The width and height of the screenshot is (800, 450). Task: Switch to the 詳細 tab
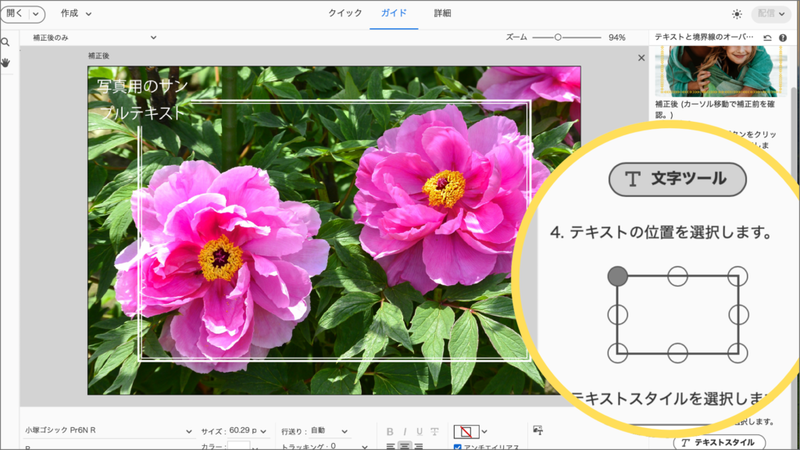(x=442, y=14)
